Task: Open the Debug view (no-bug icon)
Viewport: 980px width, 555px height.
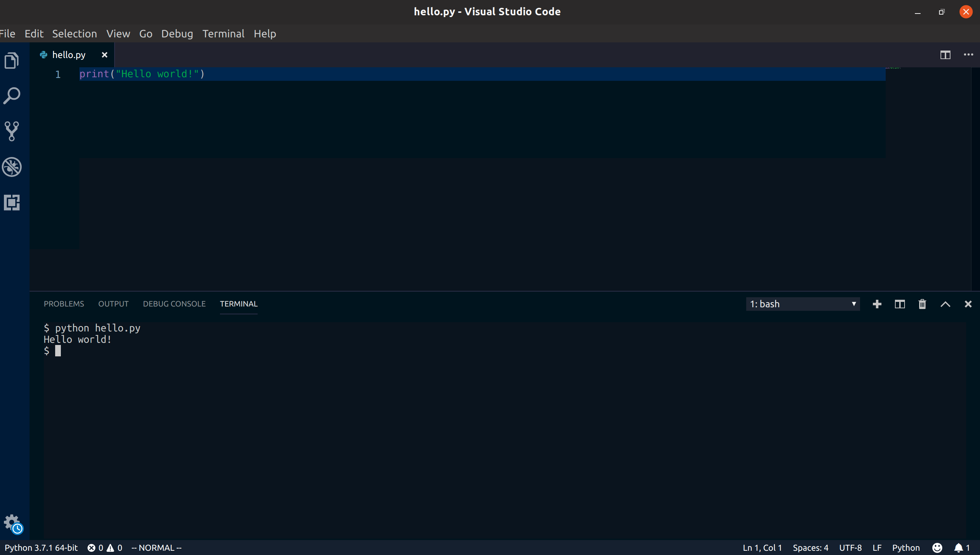Action: [x=12, y=167]
